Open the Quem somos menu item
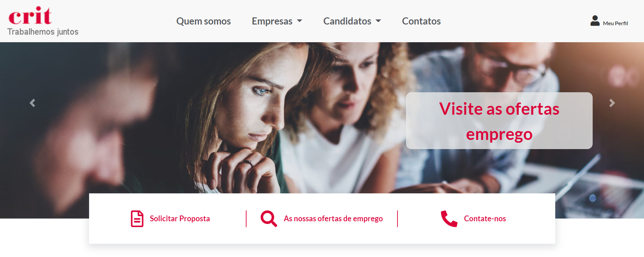644x257 pixels. point(203,21)
